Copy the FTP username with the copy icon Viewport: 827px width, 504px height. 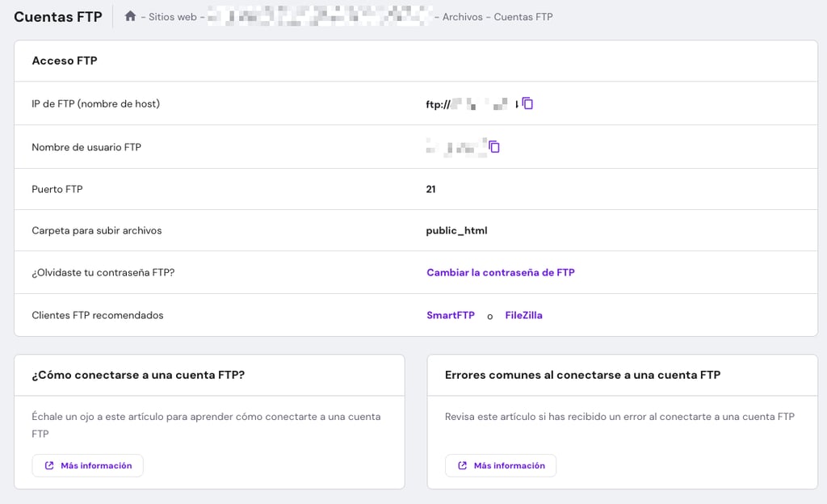pyautogui.click(x=493, y=146)
